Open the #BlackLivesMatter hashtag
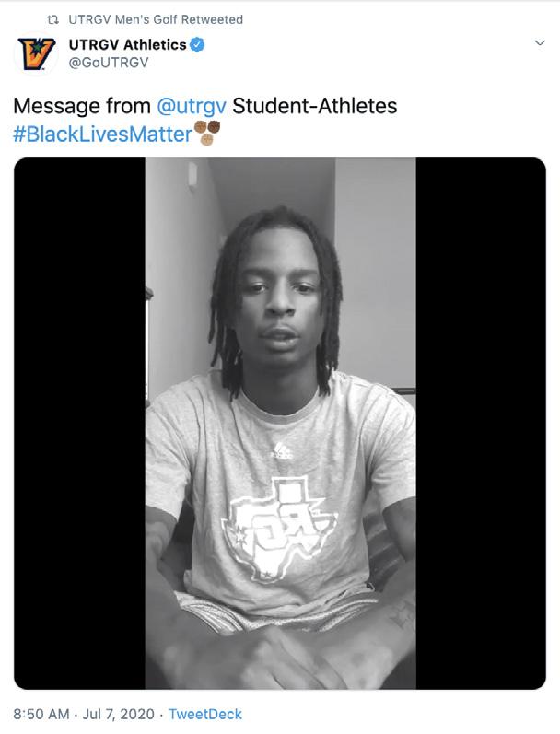560x734 pixels. (102, 134)
